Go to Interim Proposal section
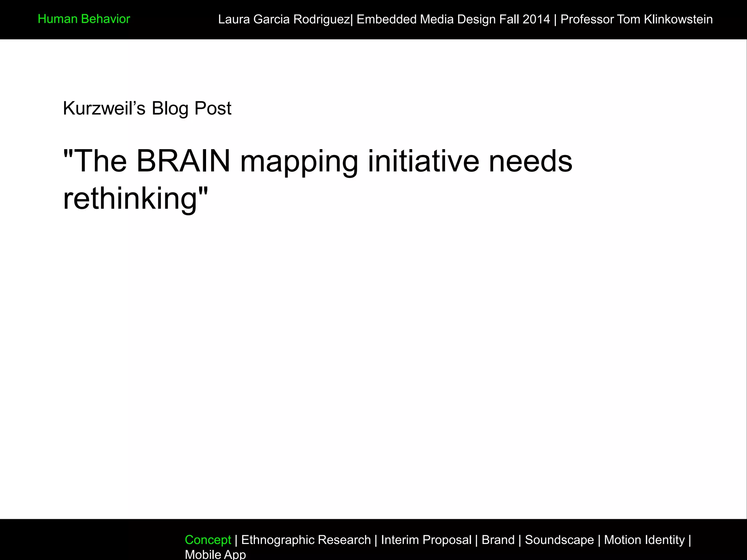This screenshot has height=560, width=747. coord(426,540)
